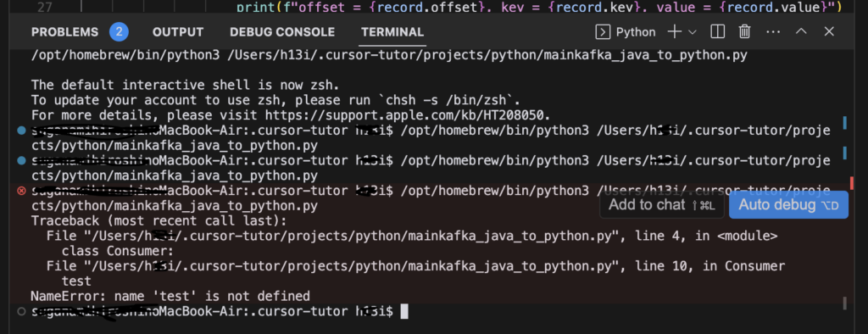
Task: Split the terminal with the split icon
Action: 717,32
